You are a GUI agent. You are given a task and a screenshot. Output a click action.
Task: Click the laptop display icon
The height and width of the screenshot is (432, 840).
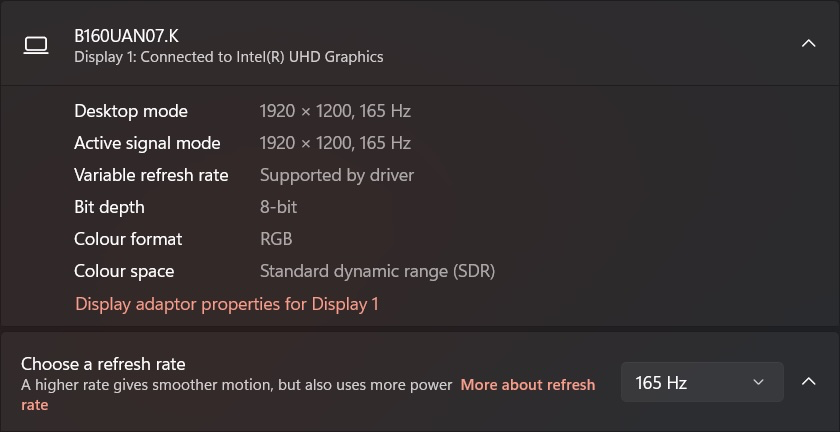36,46
